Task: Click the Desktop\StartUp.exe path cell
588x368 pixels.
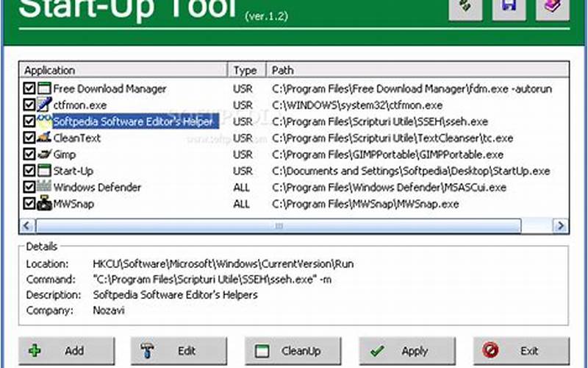Action: click(x=411, y=171)
